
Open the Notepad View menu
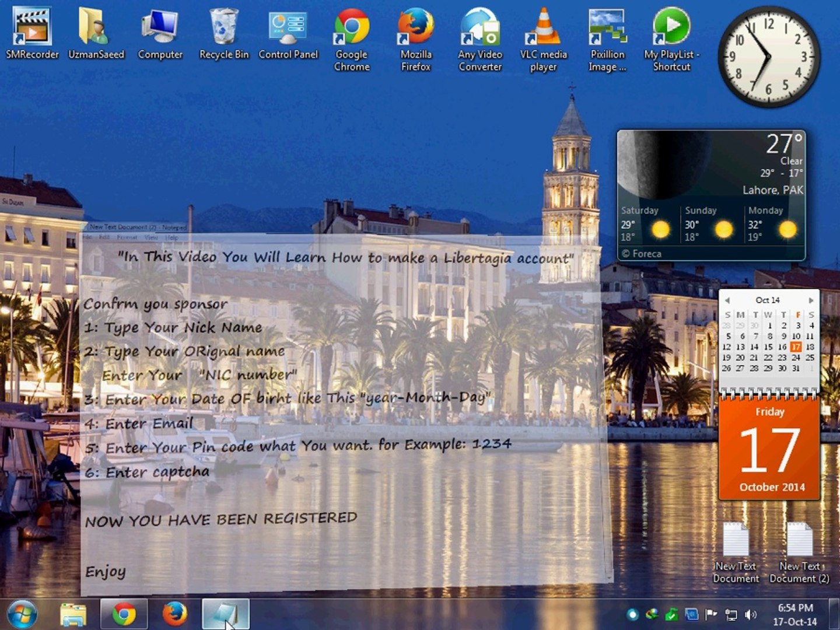coord(151,237)
